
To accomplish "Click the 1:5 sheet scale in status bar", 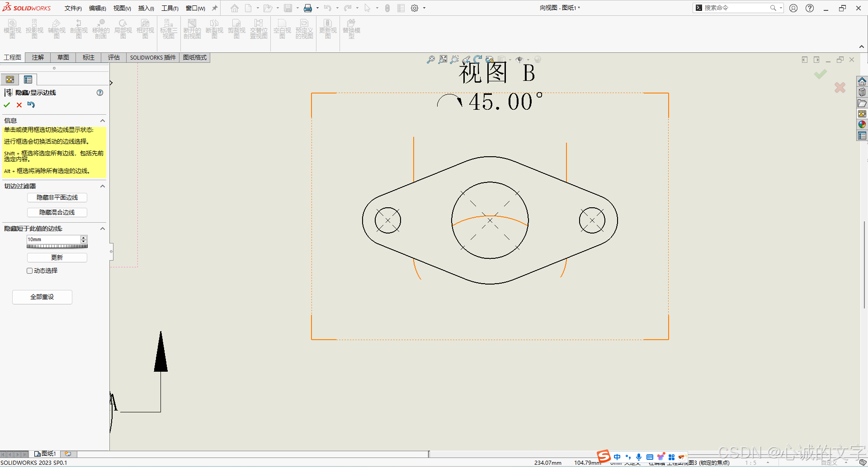I will coord(751,463).
